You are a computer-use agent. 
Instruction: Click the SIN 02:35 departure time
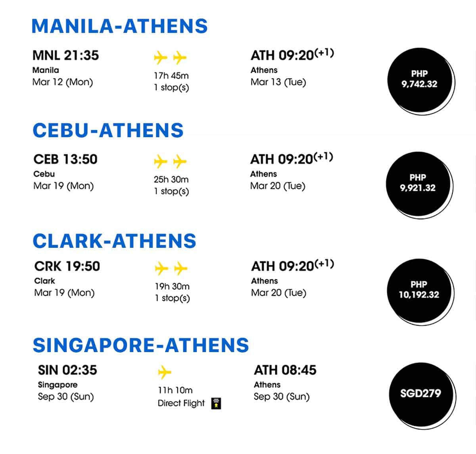point(67,370)
